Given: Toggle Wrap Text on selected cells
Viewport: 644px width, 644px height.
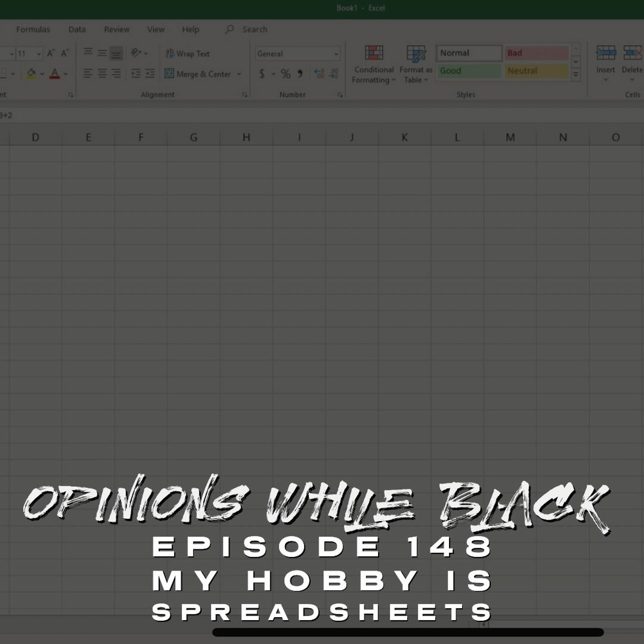Looking at the screenshot, I should (x=188, y=54).
